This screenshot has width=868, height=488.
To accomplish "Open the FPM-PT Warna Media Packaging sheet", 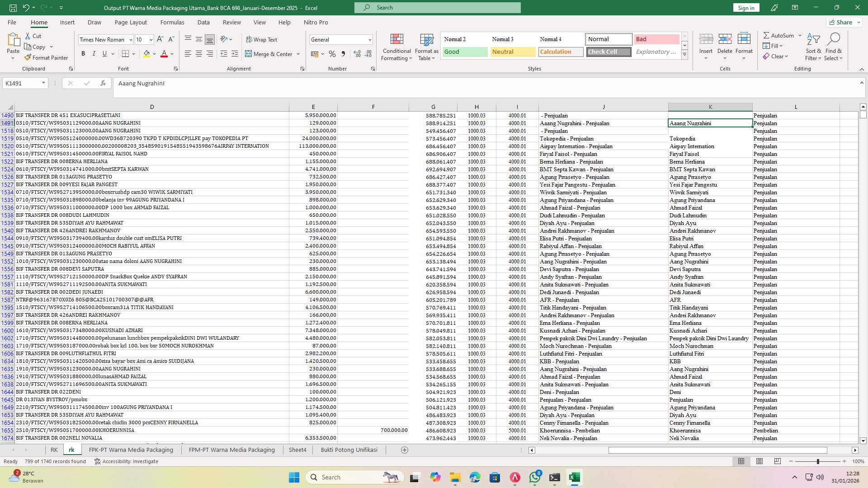I will 231,450.
